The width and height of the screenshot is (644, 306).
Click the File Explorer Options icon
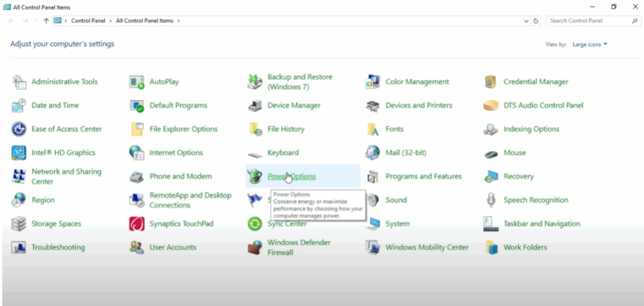[136, 129]
